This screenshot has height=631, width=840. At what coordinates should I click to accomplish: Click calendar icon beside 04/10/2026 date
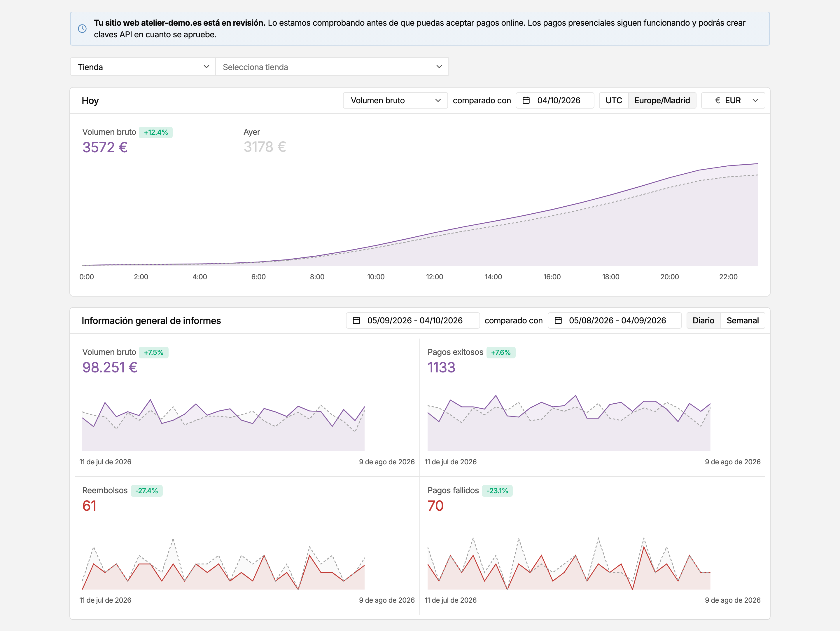coord(526,100)
